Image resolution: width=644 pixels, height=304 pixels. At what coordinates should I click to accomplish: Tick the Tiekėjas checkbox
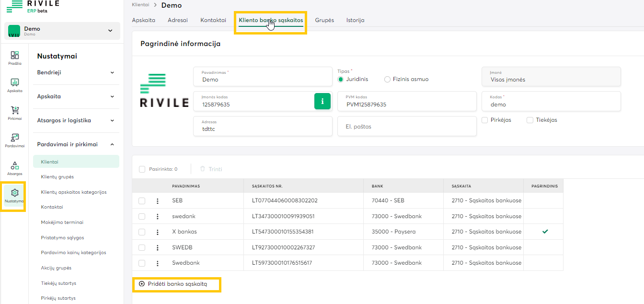point(530,120)
